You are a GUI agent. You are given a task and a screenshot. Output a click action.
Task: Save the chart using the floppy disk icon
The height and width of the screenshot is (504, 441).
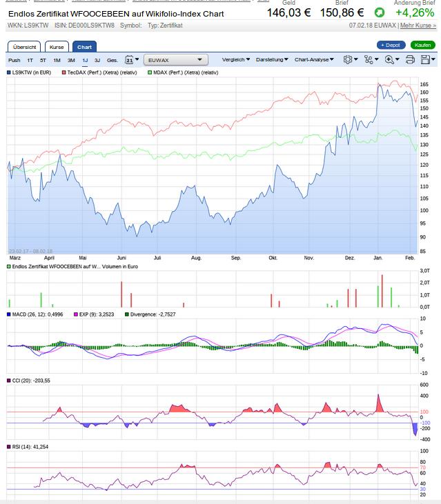pyautogui.click(x=426, y=60)
